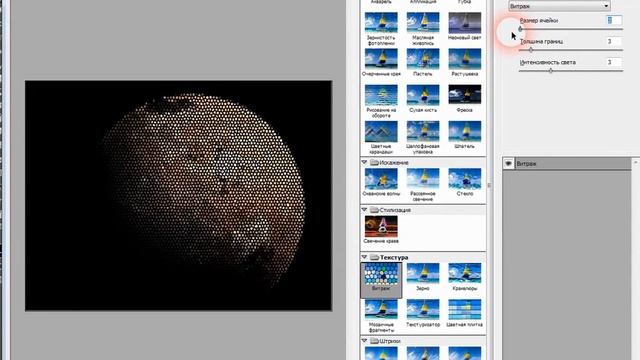
Task: Select the Океанские волны filter thumbnail
Action: 381,179
